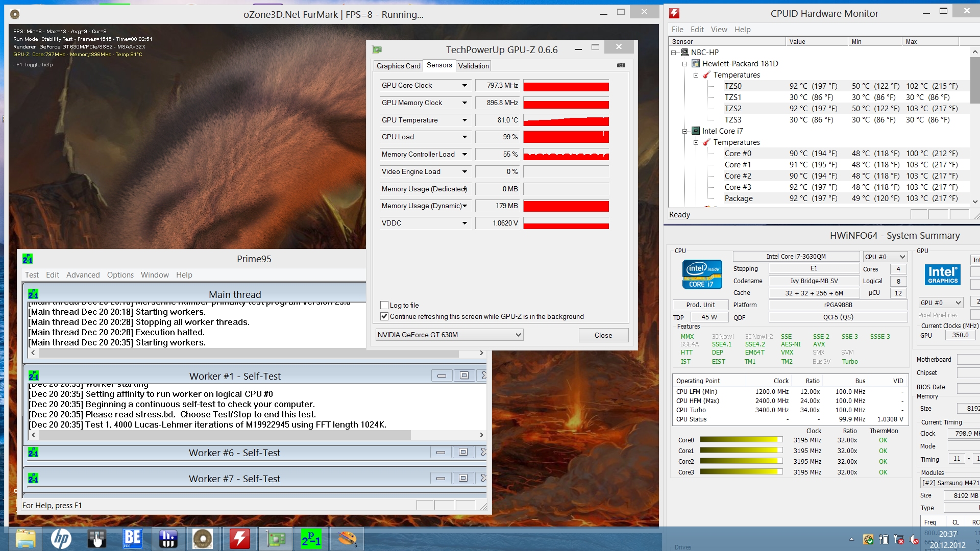Click the Main thread window icon
This screenshot has width=980, height=551.
point(33,294)
